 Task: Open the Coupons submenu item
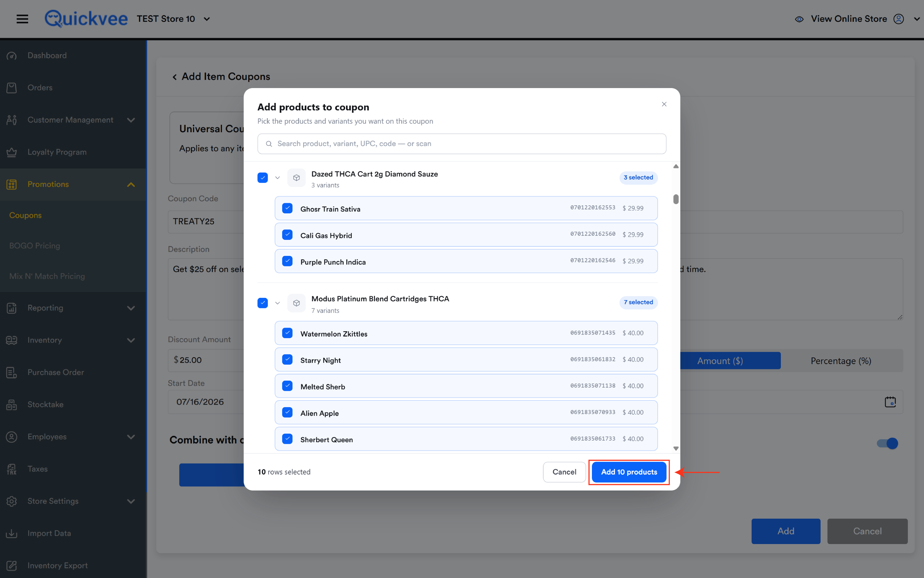pyautogui.click(x=26, y=215)
